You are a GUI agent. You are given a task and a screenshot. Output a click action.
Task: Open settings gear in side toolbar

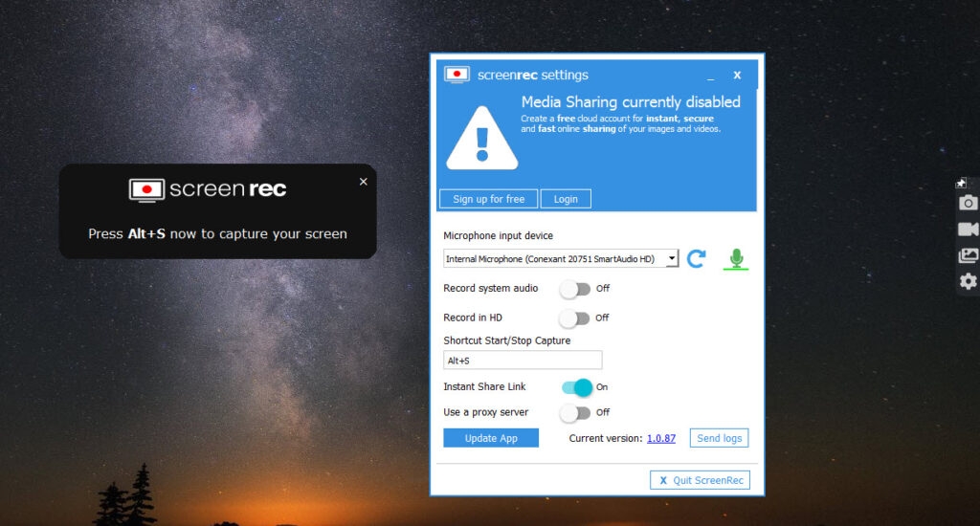pyautogui.click(x=968, y=281)
